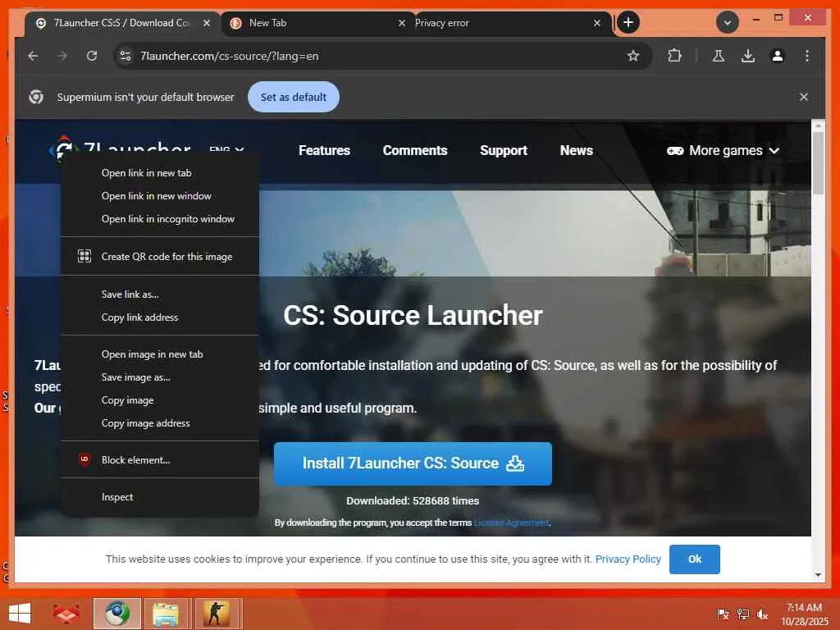Open the News nav link
840x630 pixels.
coord(577,151)
